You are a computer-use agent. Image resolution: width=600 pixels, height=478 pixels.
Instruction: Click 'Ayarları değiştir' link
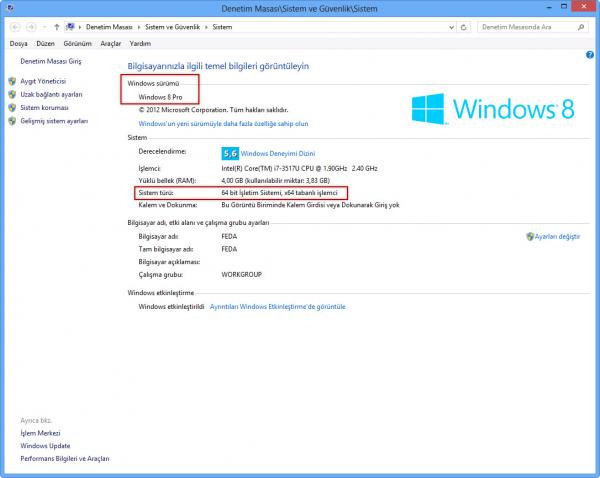[x=558, y=237]
